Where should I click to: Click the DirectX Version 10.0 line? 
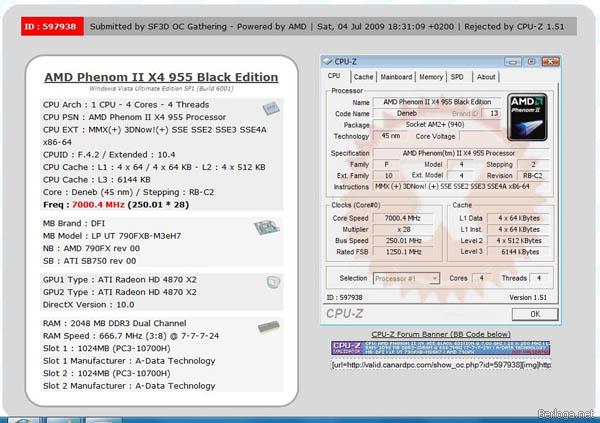pos(88,305)
